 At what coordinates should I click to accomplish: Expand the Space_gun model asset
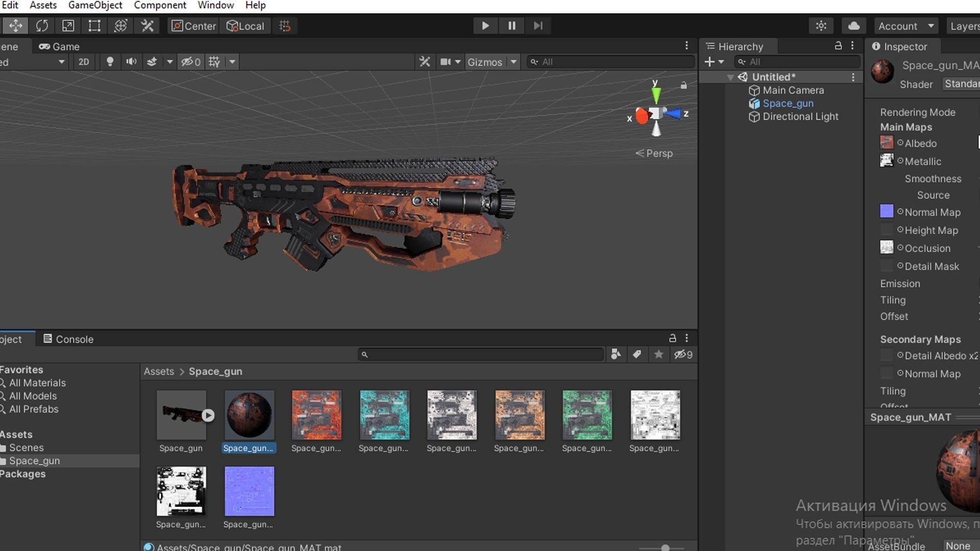pyautogui.click(x=208, y=415)
